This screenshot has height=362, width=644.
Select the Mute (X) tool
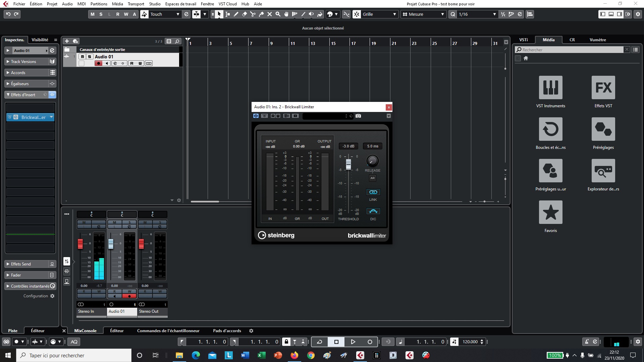(270, 14)
